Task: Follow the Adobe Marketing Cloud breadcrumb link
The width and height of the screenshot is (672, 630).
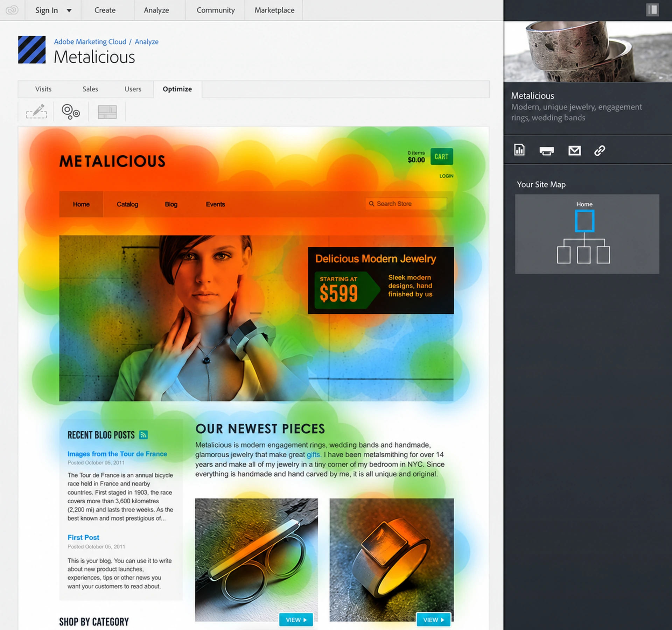Action: tap(90, 42)
